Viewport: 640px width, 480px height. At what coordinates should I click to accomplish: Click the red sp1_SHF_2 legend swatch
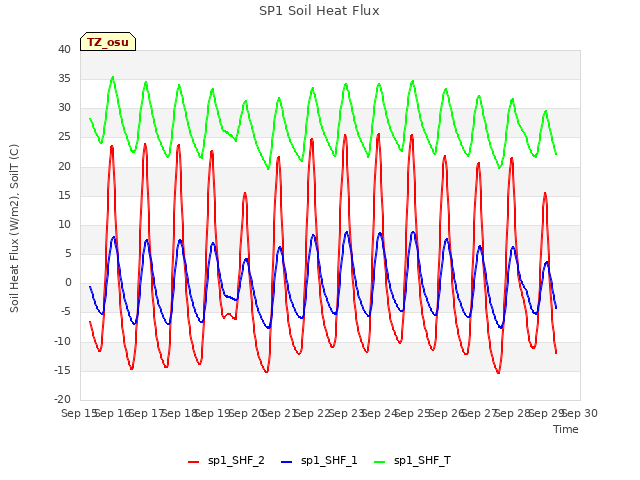(193, 462)
